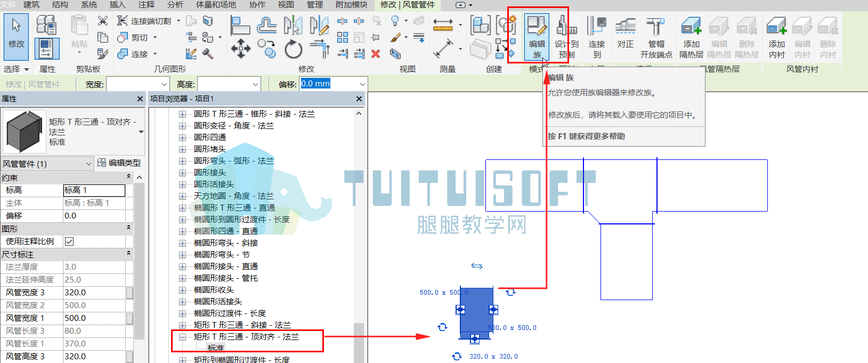Expand the 天方地圆 - 角度 - 法兰 node
The width and height of the screenshot is (868, 363).
pyautogui.click(x=182, y=196)
